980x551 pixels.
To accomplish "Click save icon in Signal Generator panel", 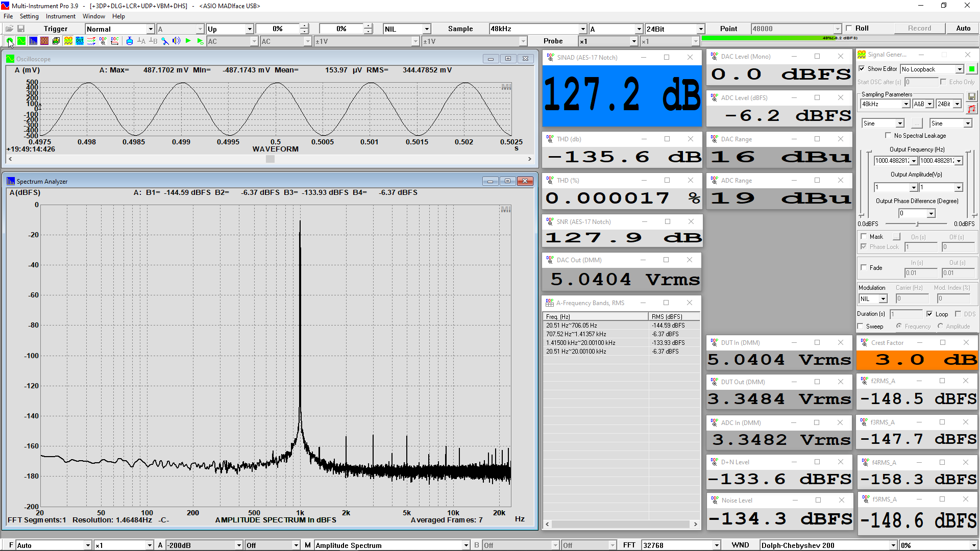I will pos(972,96).
